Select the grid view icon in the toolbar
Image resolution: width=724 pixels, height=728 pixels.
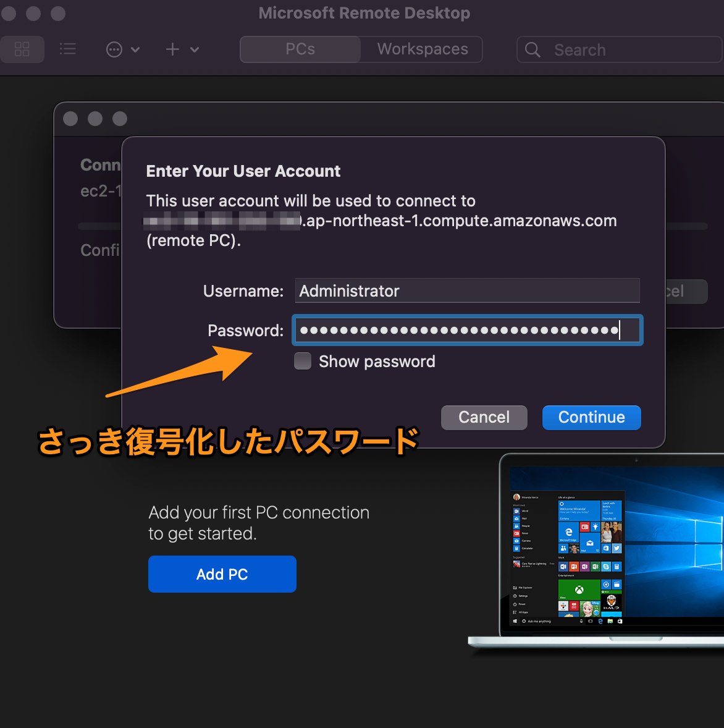tap(22, 49)
